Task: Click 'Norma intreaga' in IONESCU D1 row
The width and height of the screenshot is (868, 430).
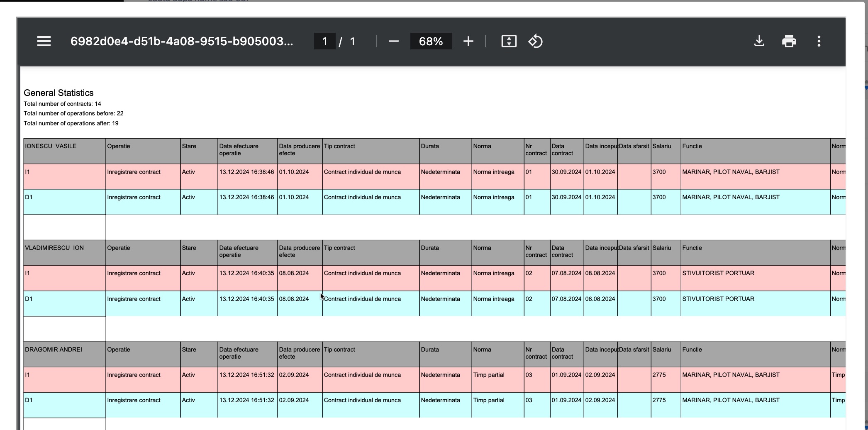Action: click(x=494, y=197)
